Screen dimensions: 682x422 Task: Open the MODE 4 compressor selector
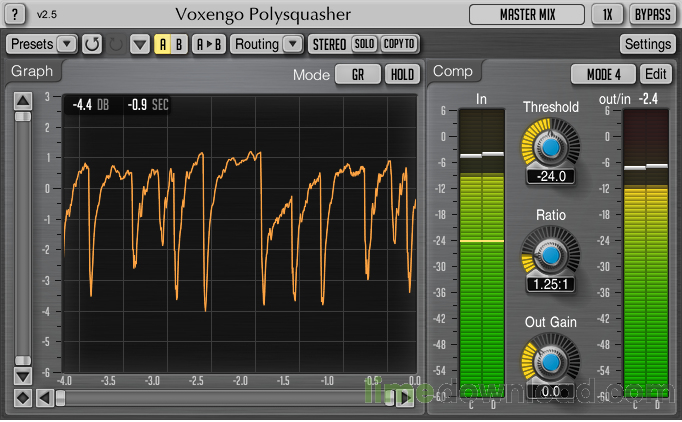click(603, 74)
